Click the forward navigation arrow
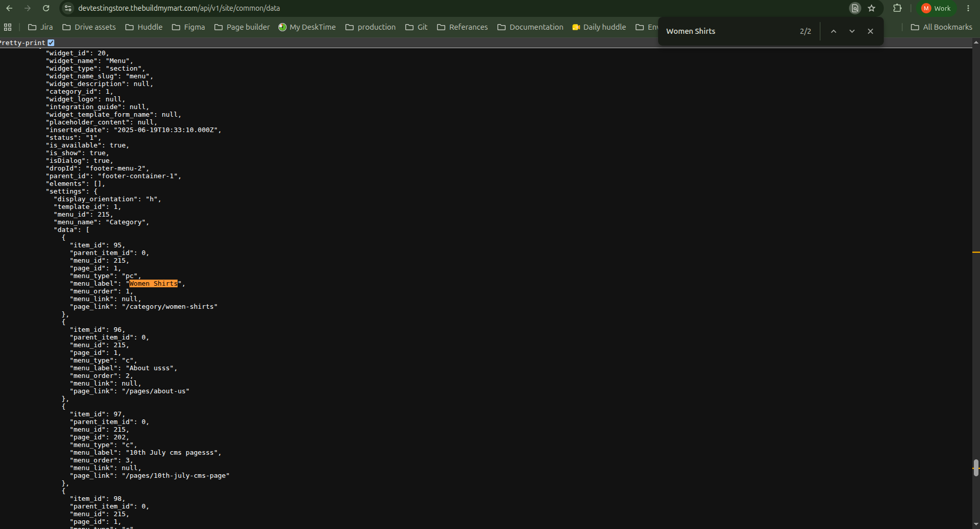 pos(28,8)
